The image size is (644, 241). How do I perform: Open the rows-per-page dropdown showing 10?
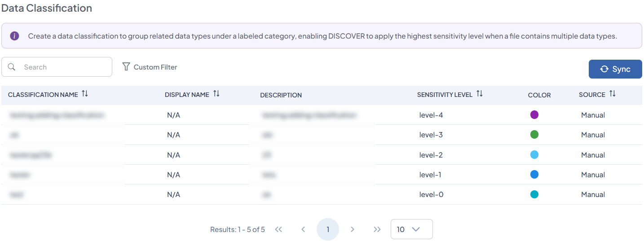[x=411, y=229]
